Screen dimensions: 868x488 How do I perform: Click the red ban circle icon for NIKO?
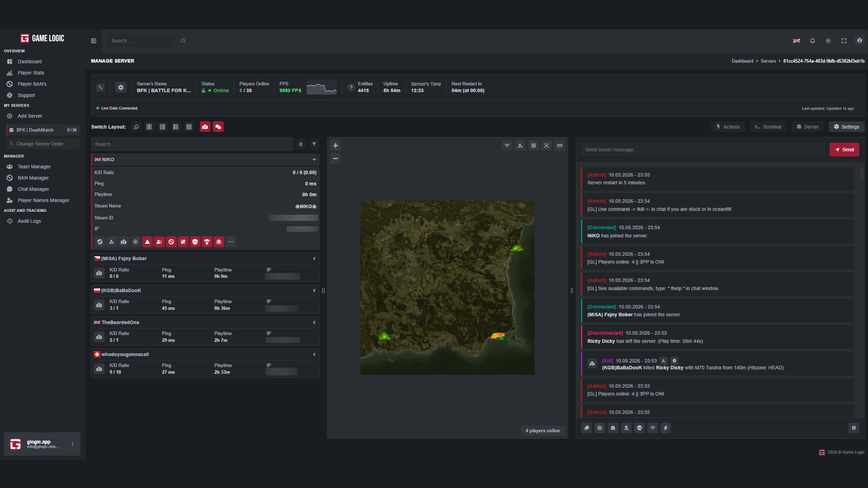click(171, 242)
